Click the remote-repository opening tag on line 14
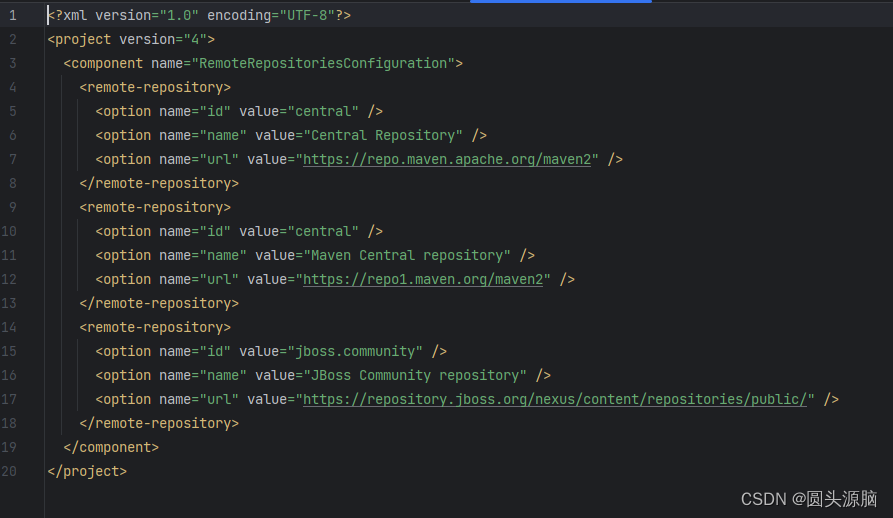 pyautogui.click(x=155, y=327)
